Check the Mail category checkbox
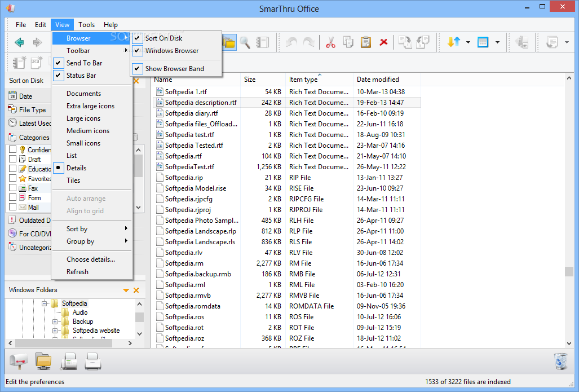 pos(12,207)
